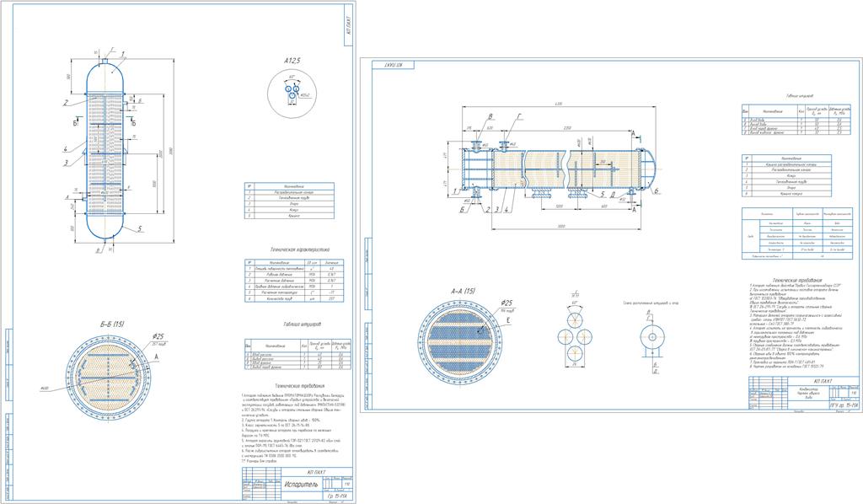Image resolution: width=863 pixels, height=504 pixels.
Task: Click the rotated stamp at right drawing's top-left
Action: tap(393, 65)
